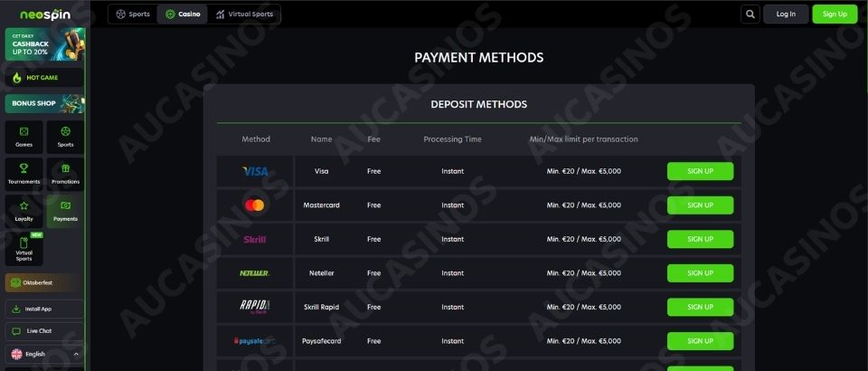Click Sign Up in the Skrill row
Image resolution: width=868 pixels, height=371 pixels.
(x=700, y=239)
